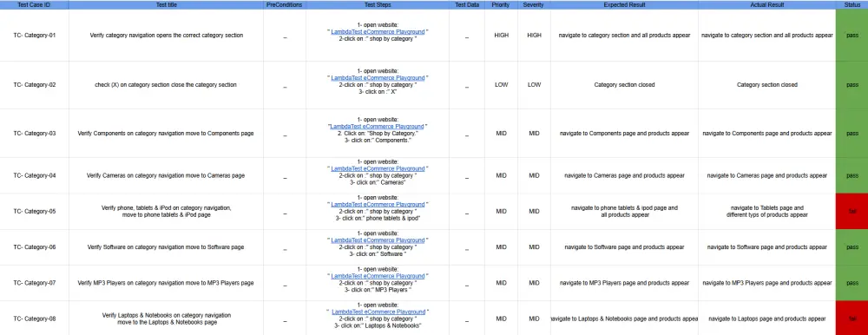The width and height of the screenshot is (868, 335).
Task: Click the green pass status of TC- Category-04
Action: [852, 175]
